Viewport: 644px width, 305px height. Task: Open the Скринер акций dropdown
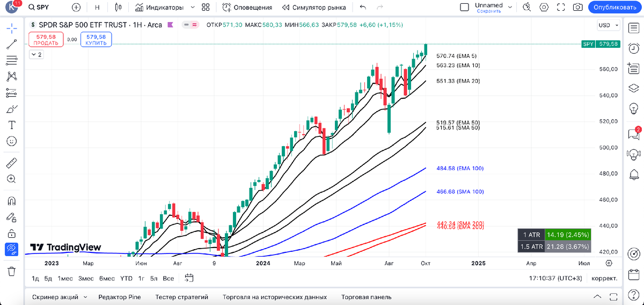(59, 297)
